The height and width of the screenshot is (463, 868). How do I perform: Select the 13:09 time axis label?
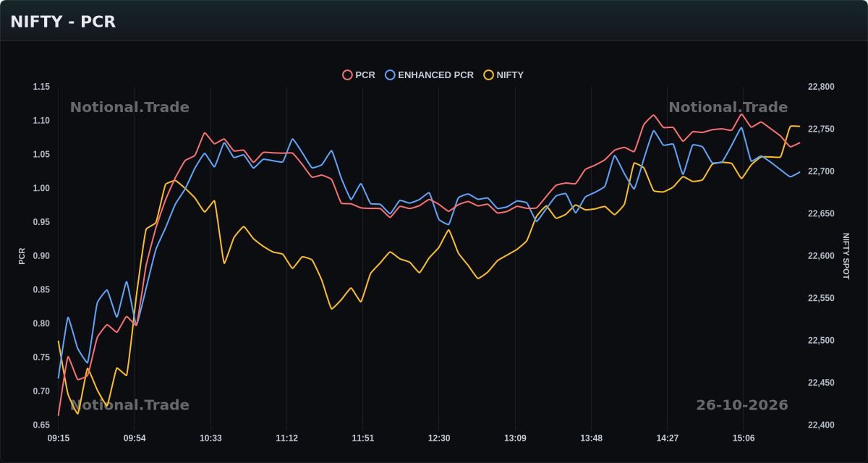[515, 438]
